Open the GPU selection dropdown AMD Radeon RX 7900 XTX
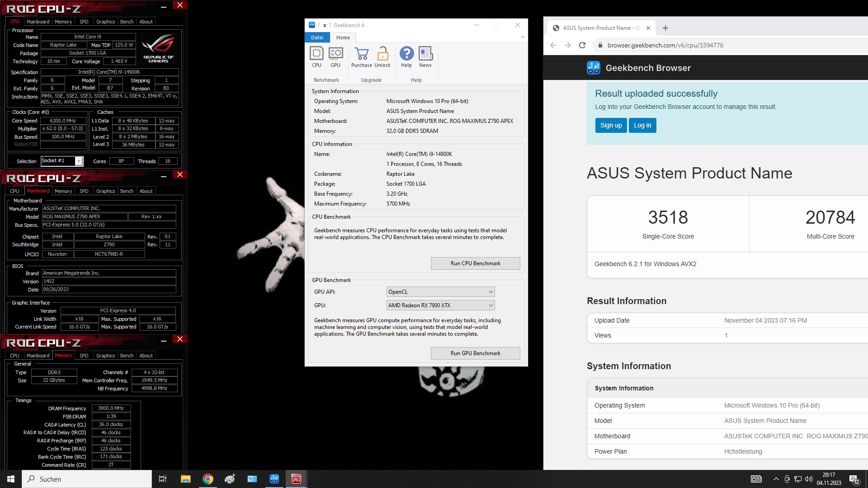868x488 pixels. pyautogui.click(x=440, y=305)
